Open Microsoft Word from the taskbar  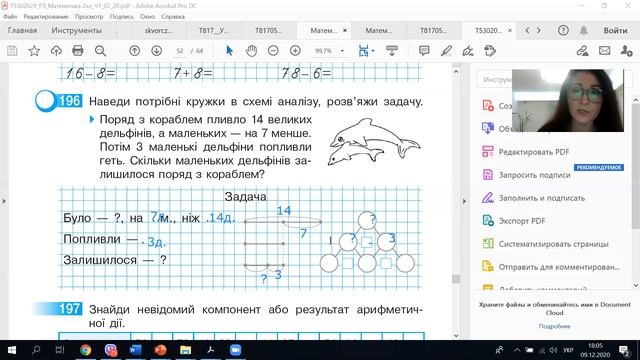click(135, 350)
